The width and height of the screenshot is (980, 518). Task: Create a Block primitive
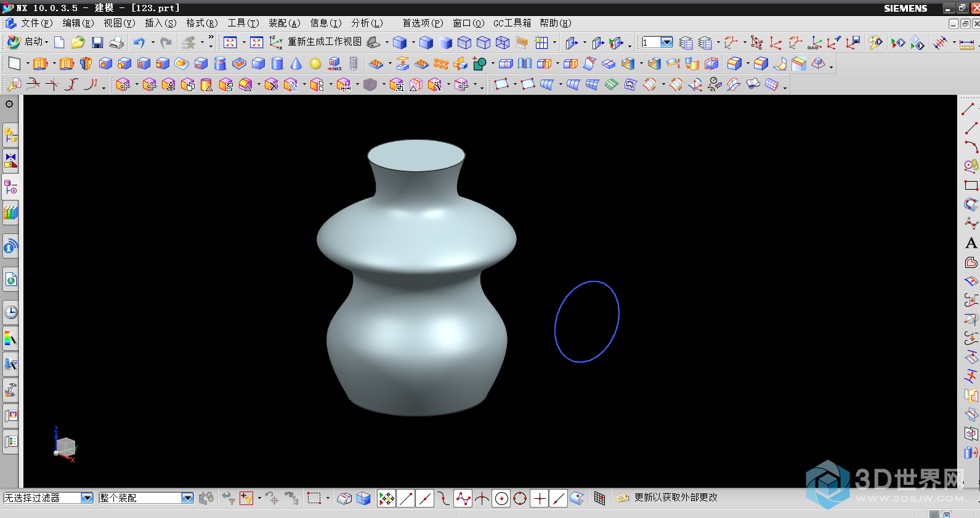259,63
